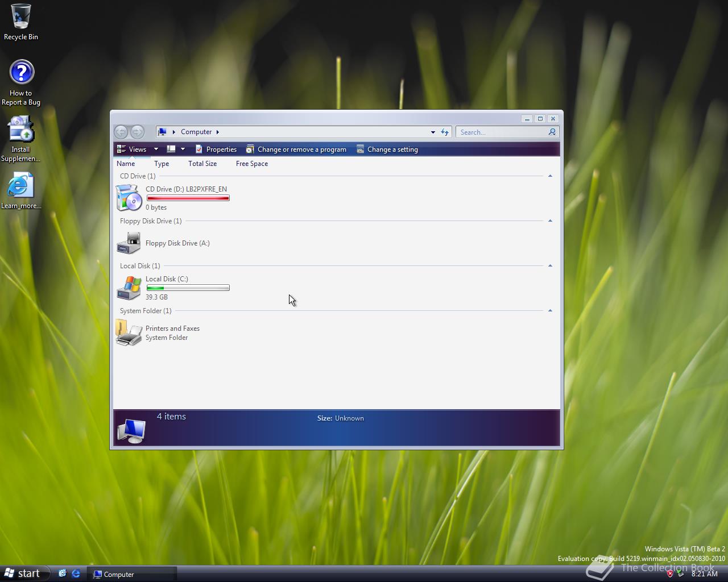Viewport: 728px width, 582px height.
Task: Click inside the Search input field
Action: [x=503, y=132]
